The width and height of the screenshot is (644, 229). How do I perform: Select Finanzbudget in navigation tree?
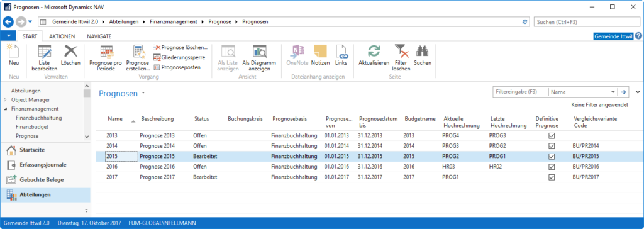[32, 126]
